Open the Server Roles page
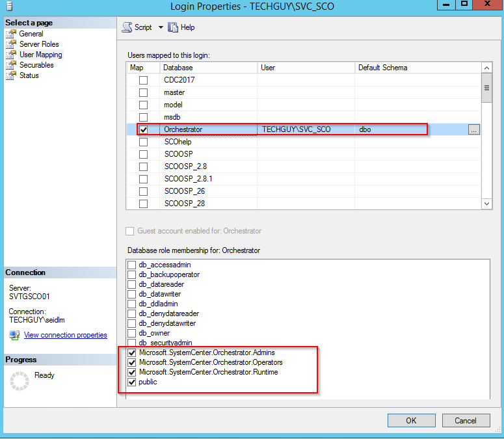The width and height of the screenshot is (504, 439). pyautogui.click(x=39, y=44)
